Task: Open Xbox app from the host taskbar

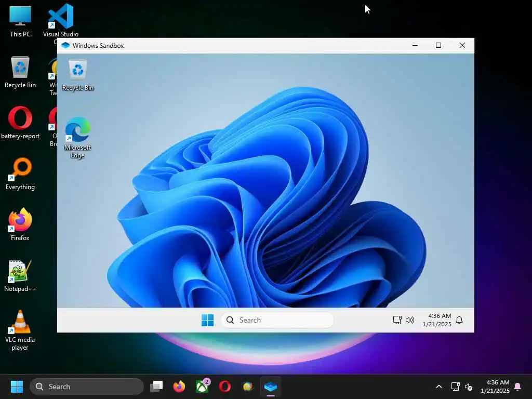Action: (x=202, y=387)
